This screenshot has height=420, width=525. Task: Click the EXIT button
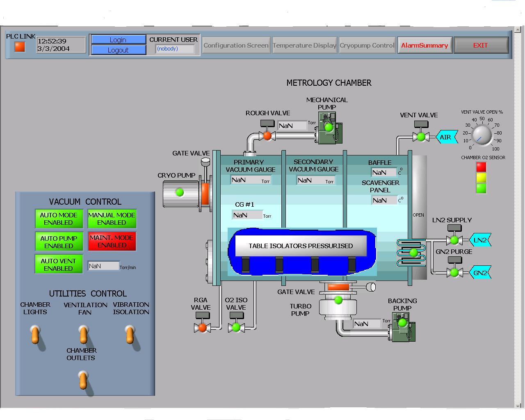pos(480,45)
